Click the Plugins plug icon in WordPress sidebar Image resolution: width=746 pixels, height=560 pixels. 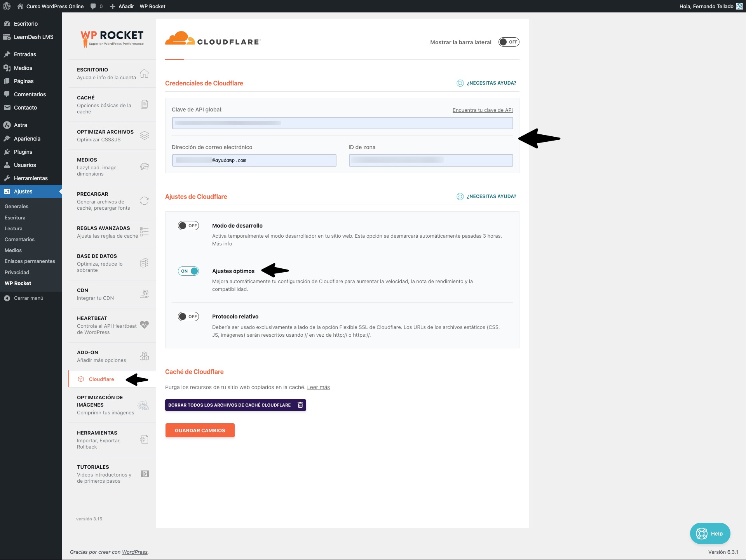[7, 152]
